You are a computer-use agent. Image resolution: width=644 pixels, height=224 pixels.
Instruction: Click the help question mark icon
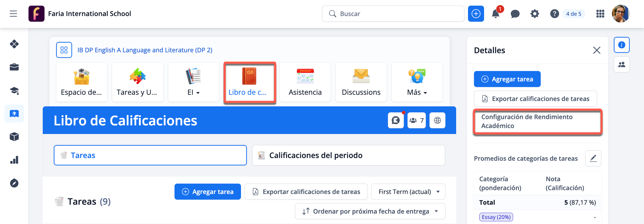click(x=554, y=14)
